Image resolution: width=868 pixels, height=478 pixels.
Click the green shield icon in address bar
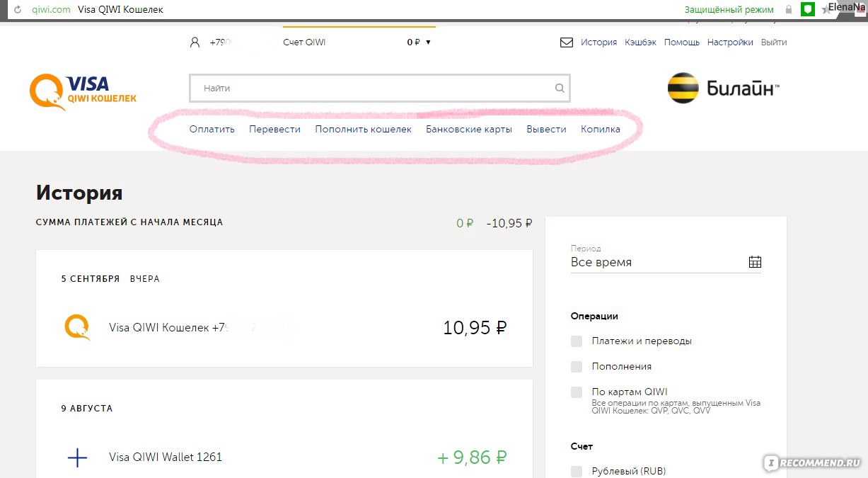click(x=807, y=9)
